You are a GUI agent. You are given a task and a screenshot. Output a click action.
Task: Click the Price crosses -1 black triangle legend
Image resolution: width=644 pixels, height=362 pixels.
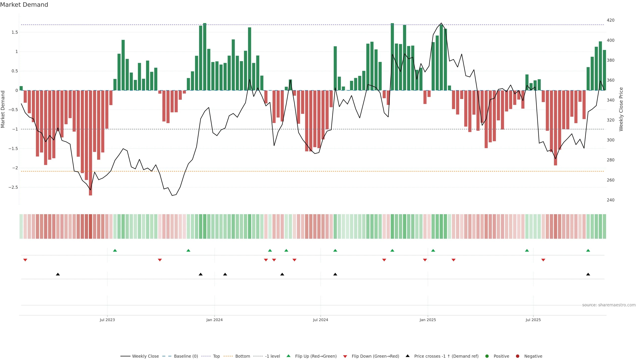408,356
